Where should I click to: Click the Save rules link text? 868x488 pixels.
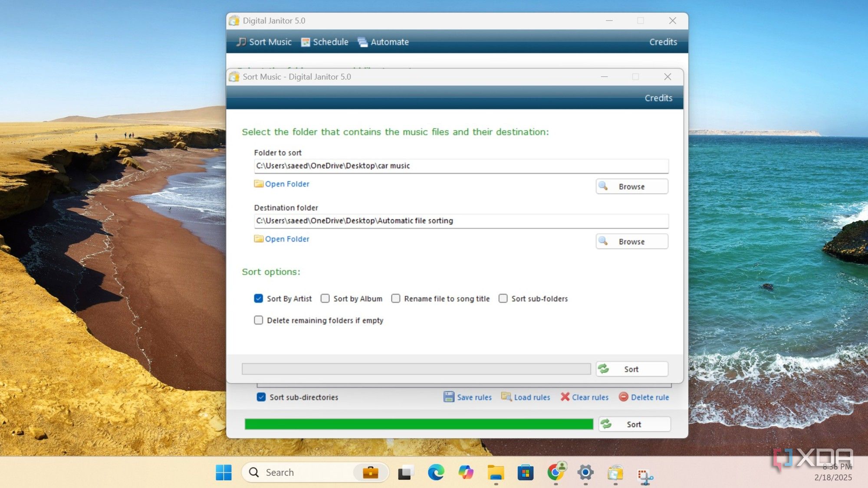pyautogui.click(x=474, y=397)
